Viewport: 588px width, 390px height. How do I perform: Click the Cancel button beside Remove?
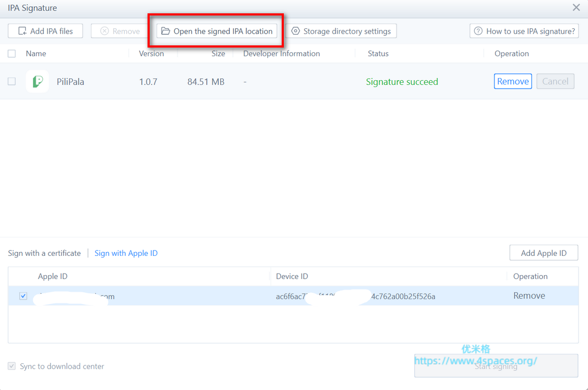(555, 81)
